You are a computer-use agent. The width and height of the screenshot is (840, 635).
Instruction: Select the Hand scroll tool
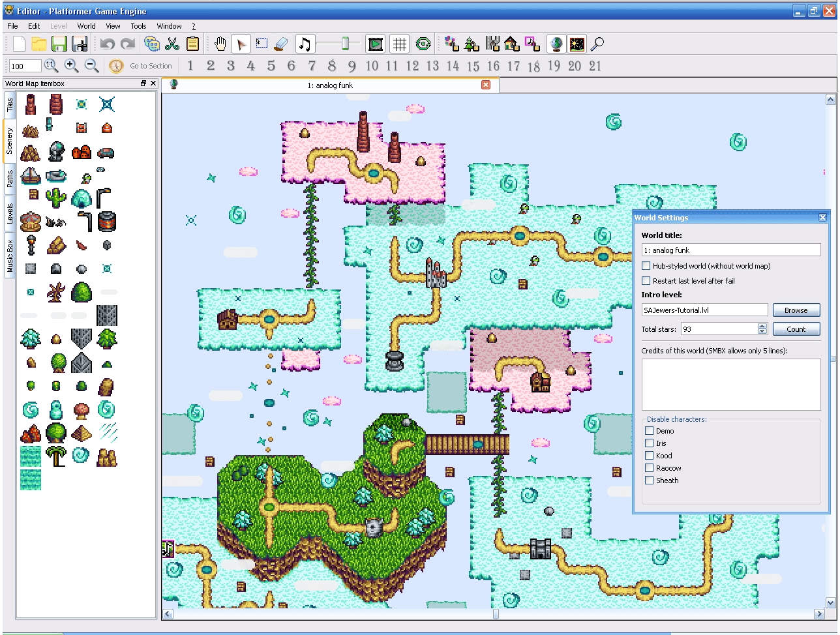(x=220, y=44)
